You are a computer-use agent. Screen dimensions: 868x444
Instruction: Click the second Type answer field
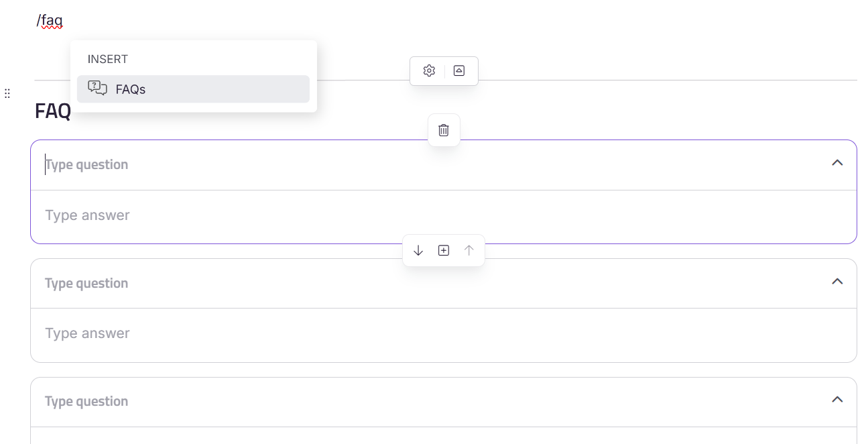[x=443, y=333]
